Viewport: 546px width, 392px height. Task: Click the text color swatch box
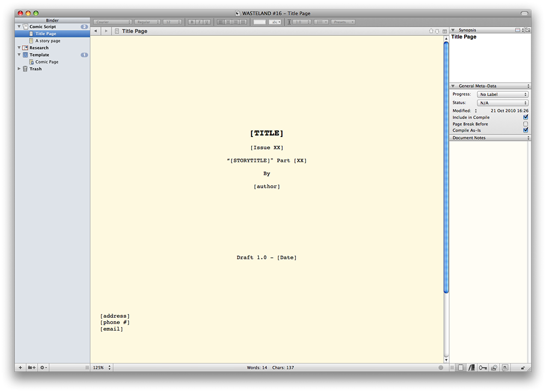click(x=259, y=22)
